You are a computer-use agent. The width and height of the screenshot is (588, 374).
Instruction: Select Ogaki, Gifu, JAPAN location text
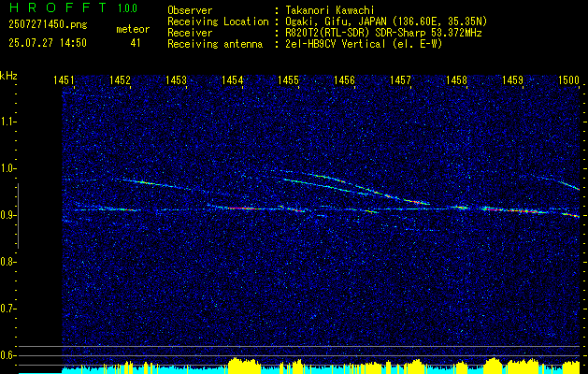click(386, 22)
